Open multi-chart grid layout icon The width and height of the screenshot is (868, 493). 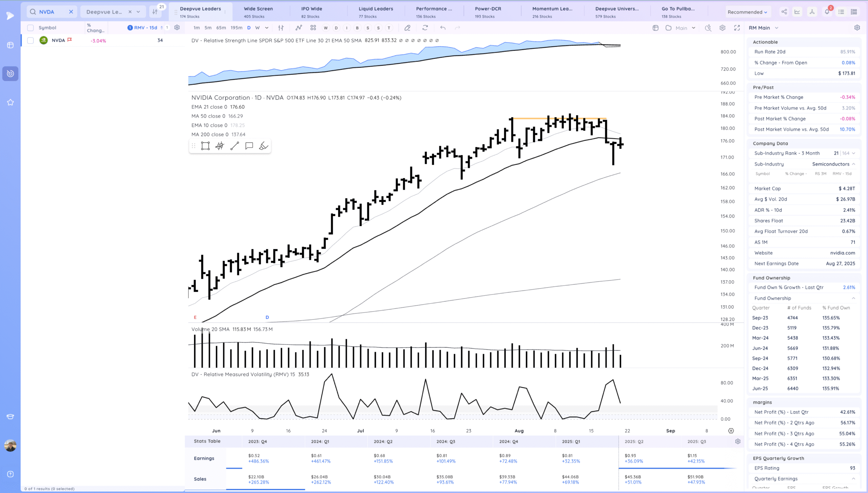point(313,28)
